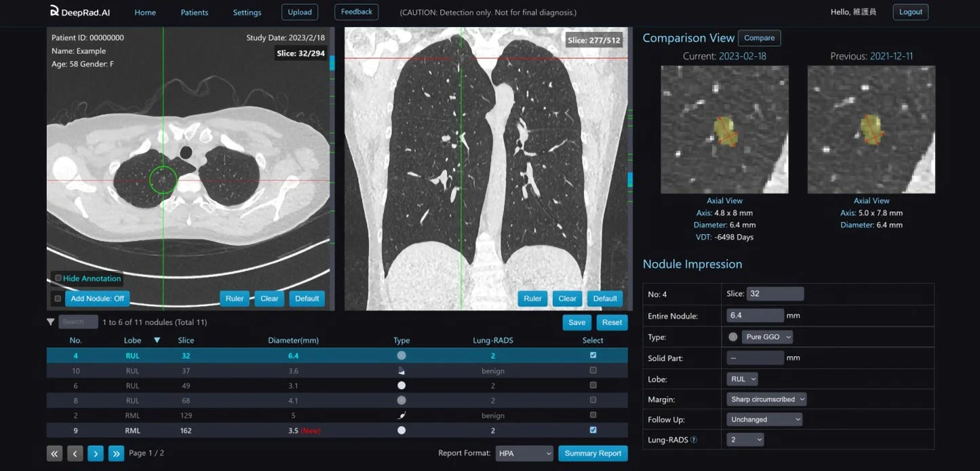Viewport: 980px width, 471px height.
Task: Click the type icon for nodule 10
Action: [x=401, y=371]
